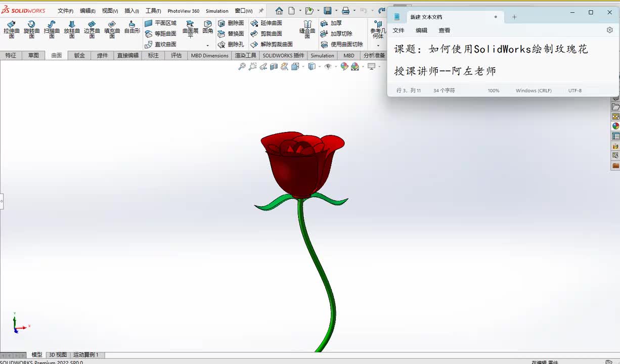
Task: Click the 解除剪裁曲面 untrim surface tool
Action: point(272,44)
